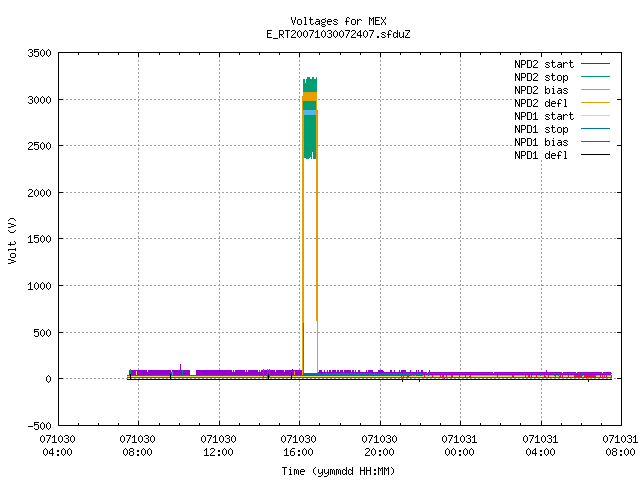Click the light blue NPD2 bias legend line
The image size is (640, 480).
pos(595,90)
